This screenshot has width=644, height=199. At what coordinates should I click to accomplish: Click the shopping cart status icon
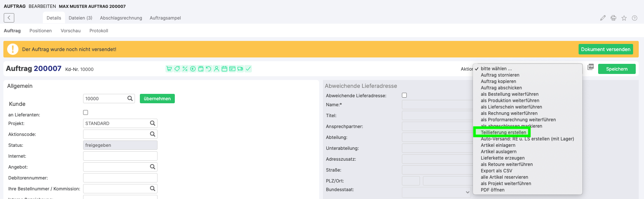coord(169,69)
